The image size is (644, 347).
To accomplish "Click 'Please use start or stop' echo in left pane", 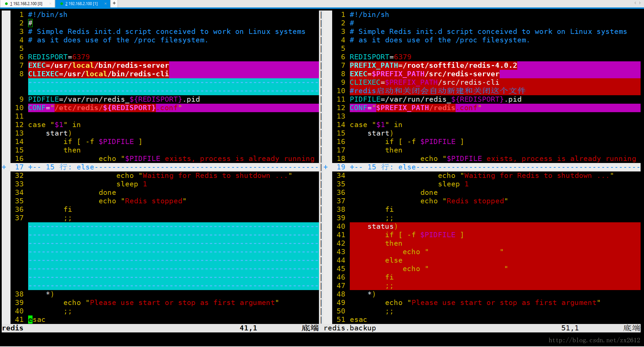I will [x=171, y=303].
